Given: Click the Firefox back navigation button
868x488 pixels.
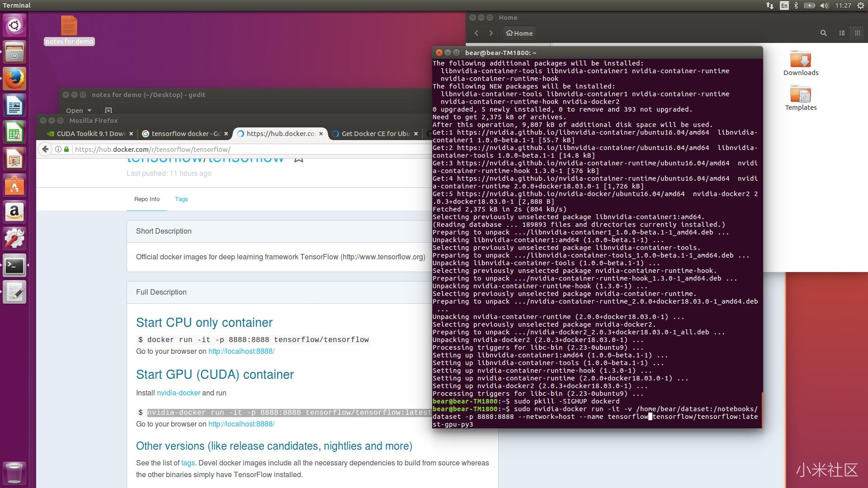Looking at the screenshot, I should pos(45,149).
